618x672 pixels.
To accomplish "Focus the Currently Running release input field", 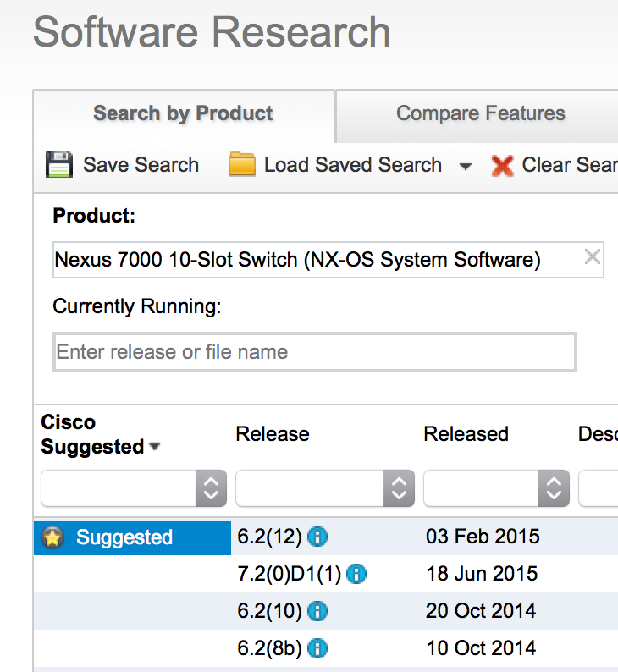I will click(315, 352).
